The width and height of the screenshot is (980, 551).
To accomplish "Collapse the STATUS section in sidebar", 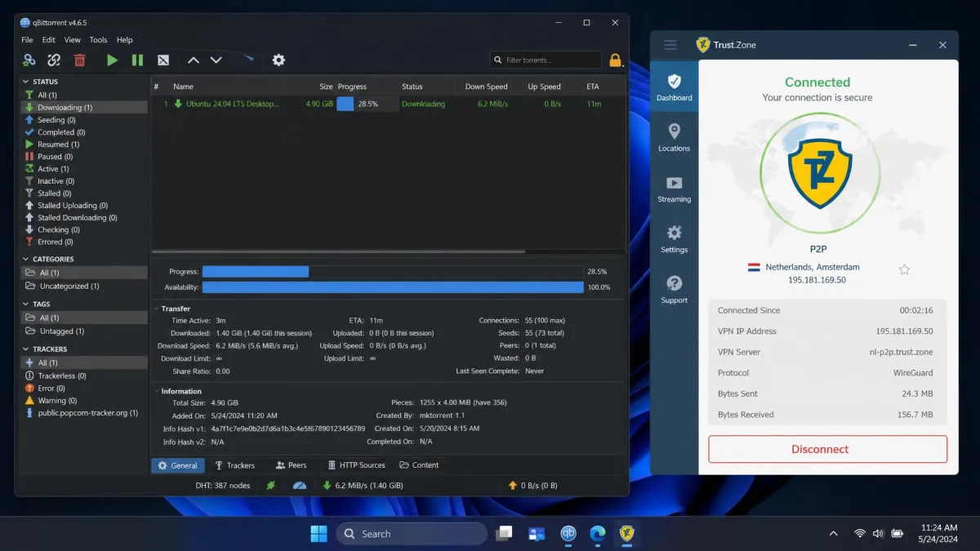I will [25, 82].
